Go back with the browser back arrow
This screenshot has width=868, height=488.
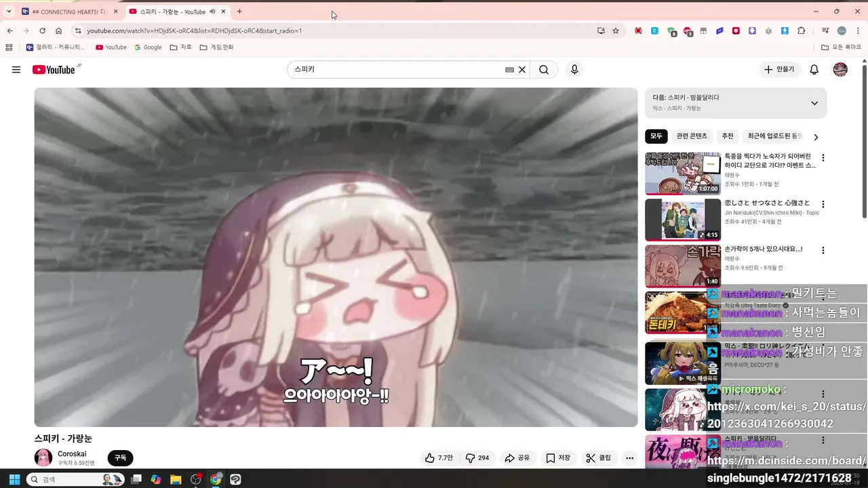pyautogui.click(x=9, y=30)
